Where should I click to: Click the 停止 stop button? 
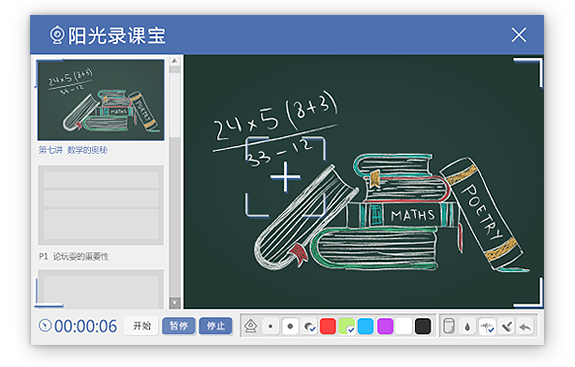pyautogui.click(x=216, y=326)
